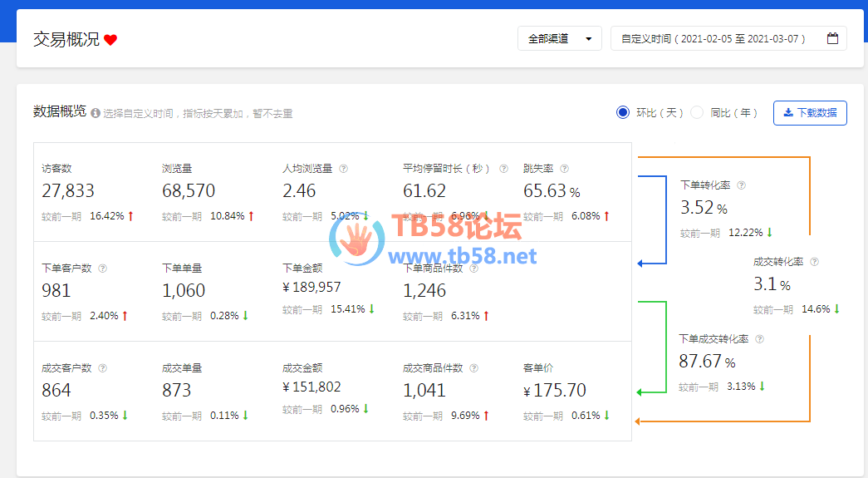This screenshot has height=478, width=868.
Task: Click the 下单转化率 value 3.52%
Action: click(704, 208)
